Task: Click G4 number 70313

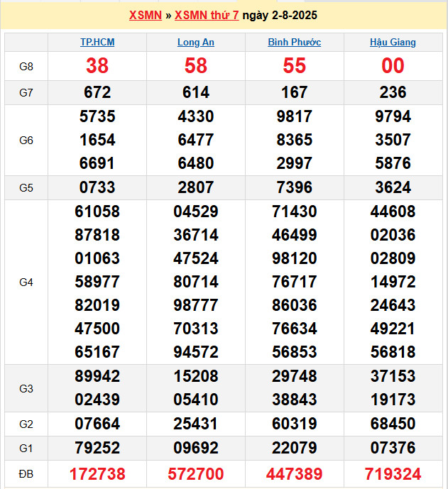Action: [x=196, y=329]
